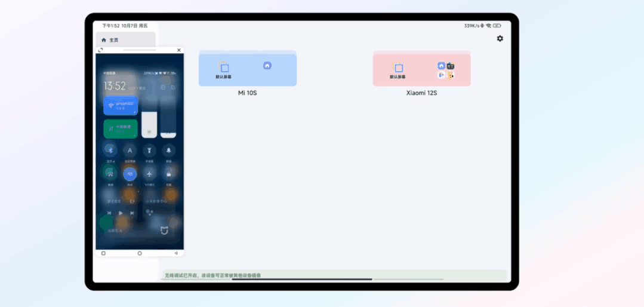
Task: Skip to next track in media card
Action: [132, 213]
